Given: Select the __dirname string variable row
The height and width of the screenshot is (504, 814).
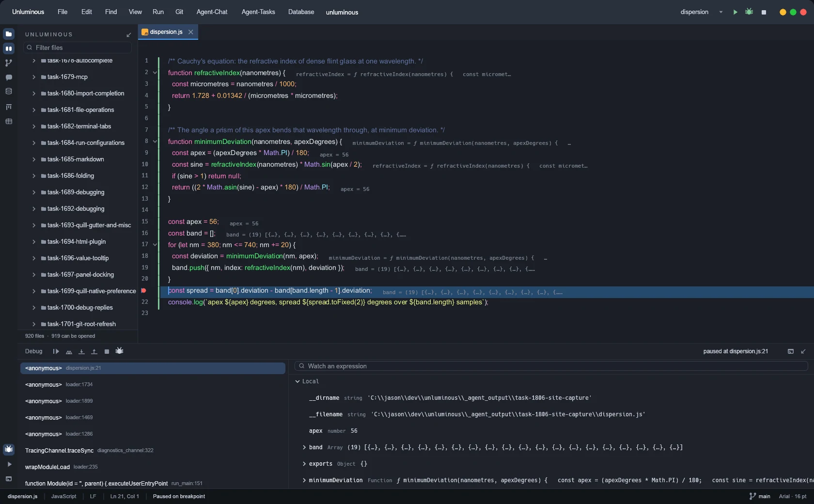Looking at the screenshot, I should [x=551, y=398].
